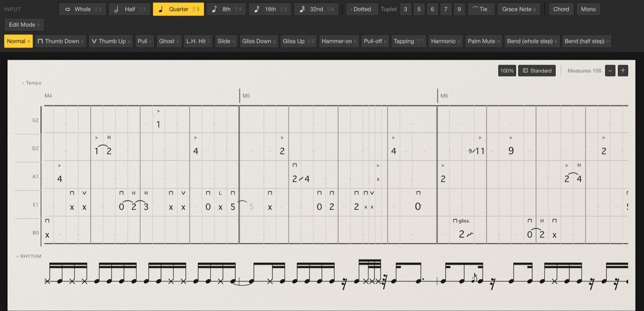
Task: Choose 16th note duration
Action: coord(270,9)
